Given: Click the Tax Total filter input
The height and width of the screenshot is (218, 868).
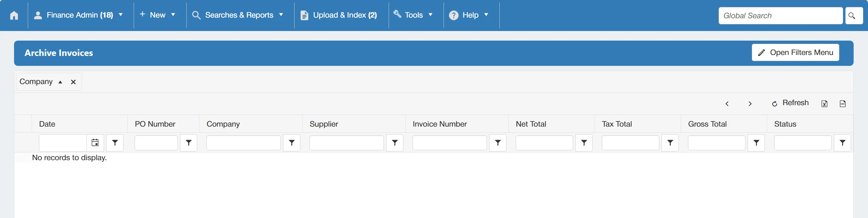Looking at the screenshot, I should 631,143.
